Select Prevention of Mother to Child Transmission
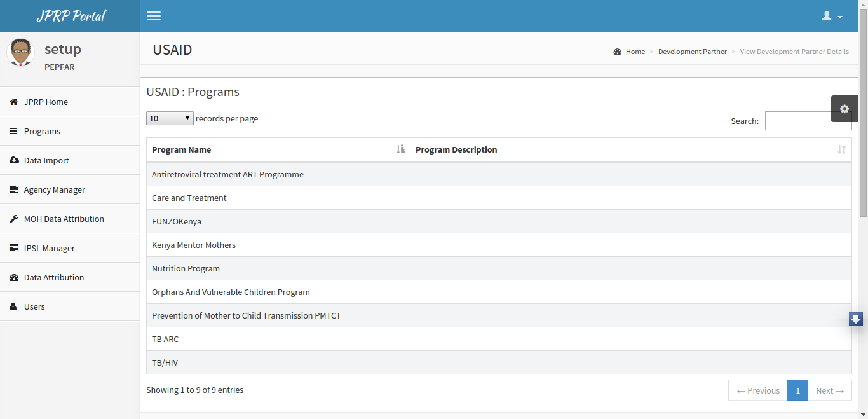Image resolution: width=868 pixels, height=419 pixels. (499, 315)
